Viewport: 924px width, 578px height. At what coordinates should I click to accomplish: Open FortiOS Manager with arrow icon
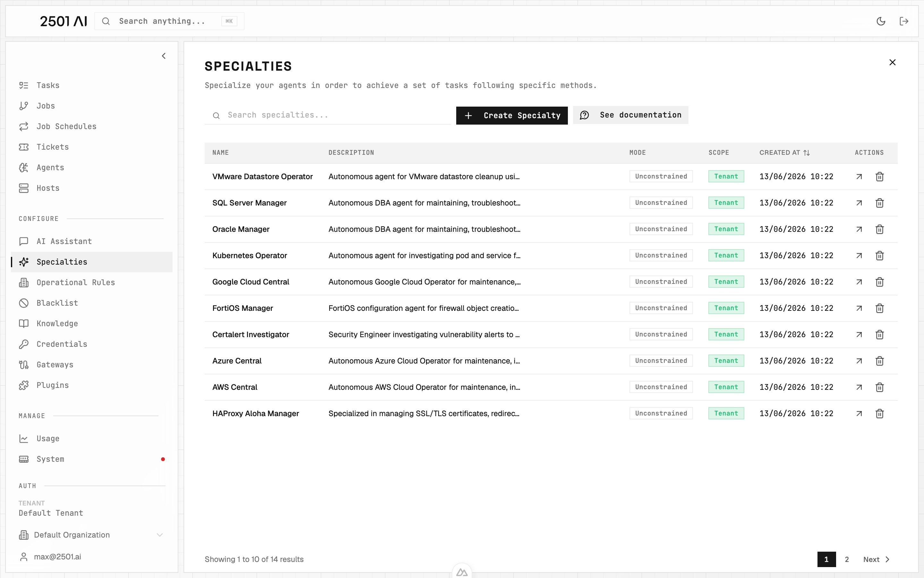(859, 309)
